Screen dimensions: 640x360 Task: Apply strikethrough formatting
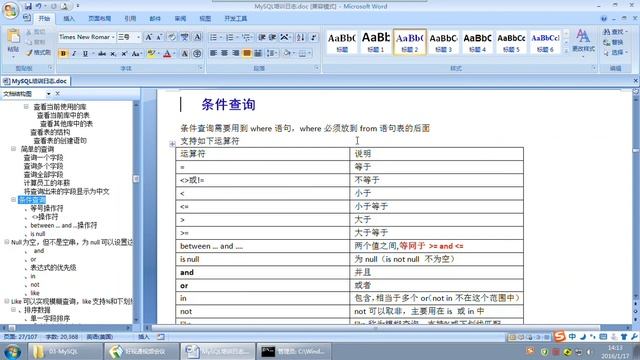coord(102,53)
